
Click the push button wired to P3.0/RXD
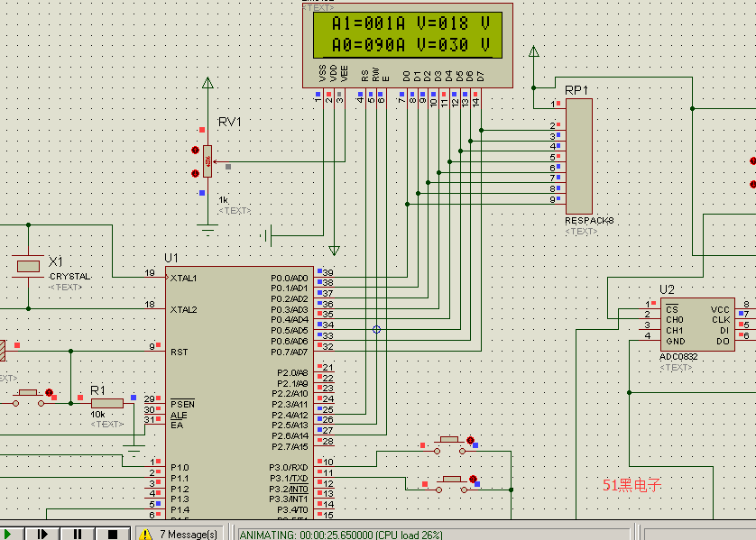pos(449,445)
